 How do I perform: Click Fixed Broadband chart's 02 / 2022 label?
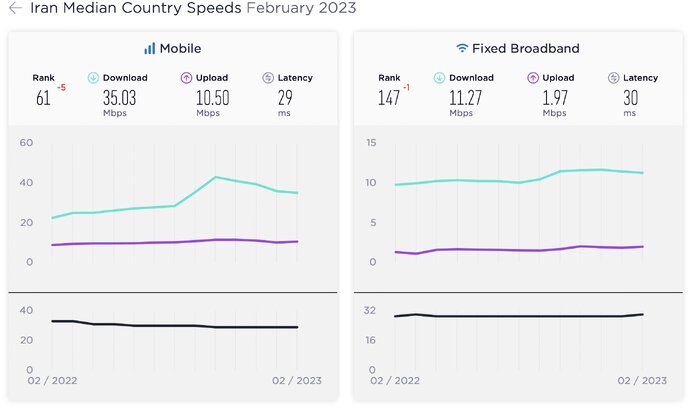pos(397,380)
